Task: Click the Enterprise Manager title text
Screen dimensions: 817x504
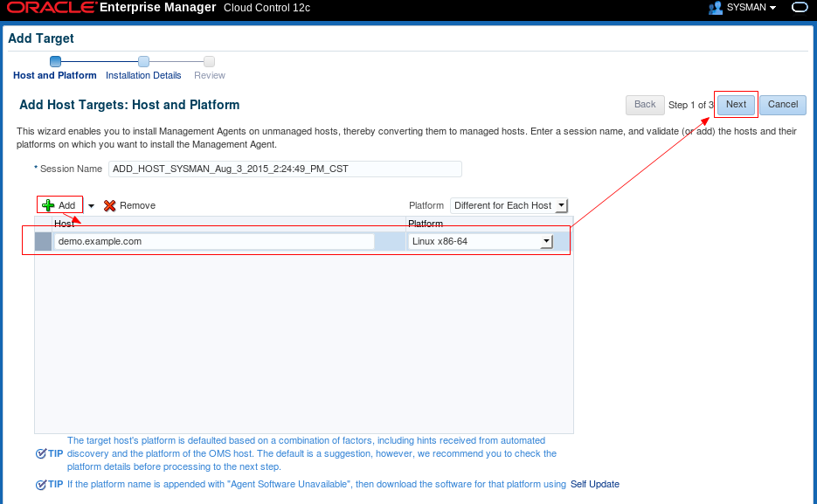Action: pyautogui.click(x=157, y=7)
